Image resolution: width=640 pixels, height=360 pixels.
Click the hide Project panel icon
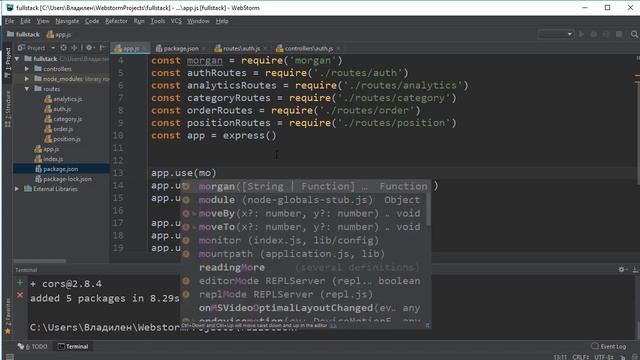102,48
